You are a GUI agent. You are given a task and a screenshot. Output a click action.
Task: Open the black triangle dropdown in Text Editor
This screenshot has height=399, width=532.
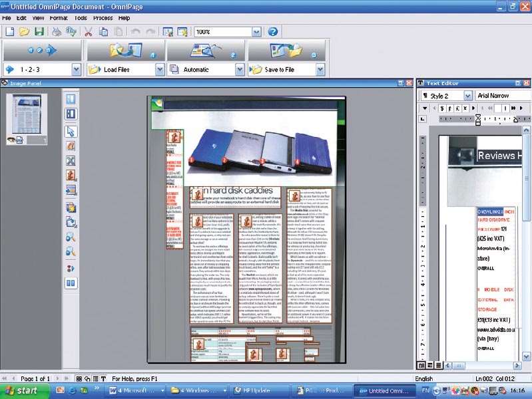(425, 108)
